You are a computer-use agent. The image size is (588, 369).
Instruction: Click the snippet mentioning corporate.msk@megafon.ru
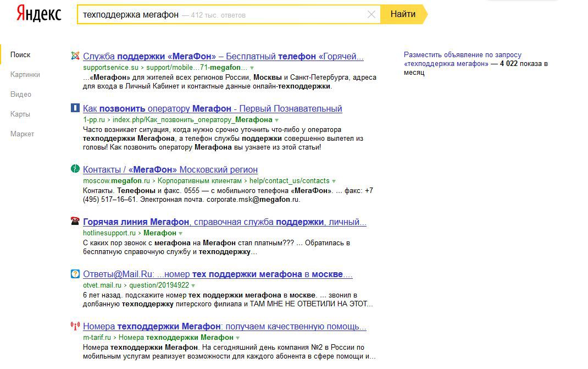pos(228,195)
